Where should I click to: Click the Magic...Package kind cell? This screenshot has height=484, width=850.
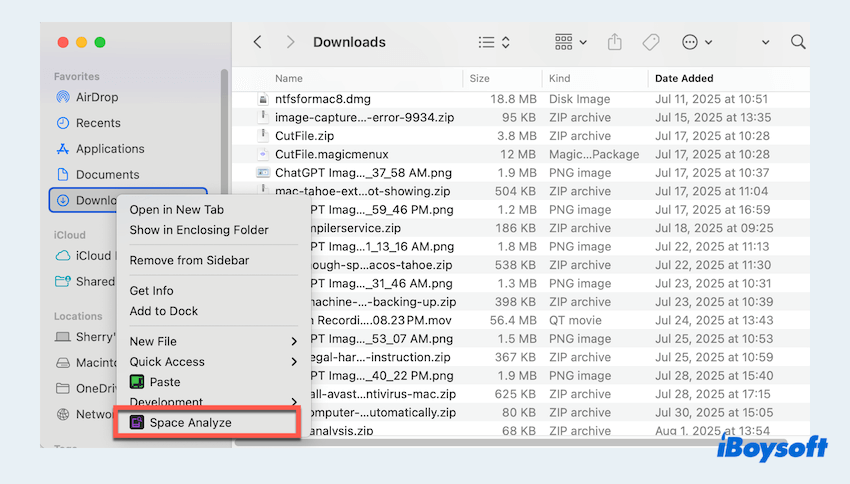[x=594, y=154]
